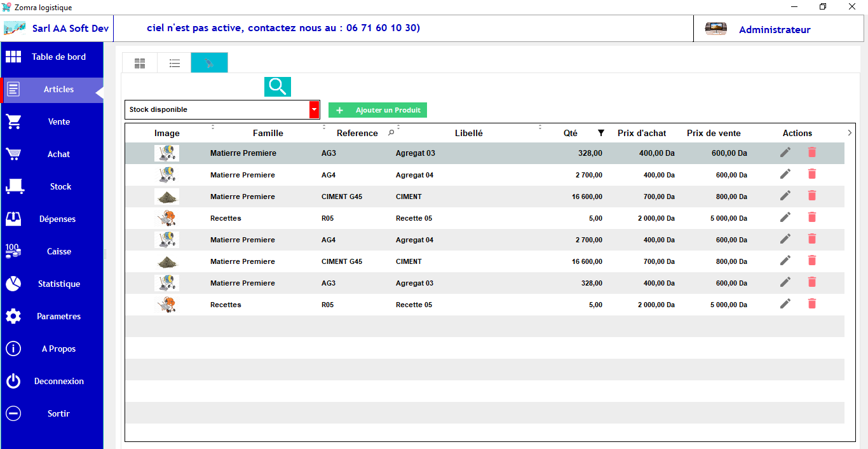This screenshot has height=449, width=868.
Task: Click the teal search magnifier icon
Action: [277, 86]
